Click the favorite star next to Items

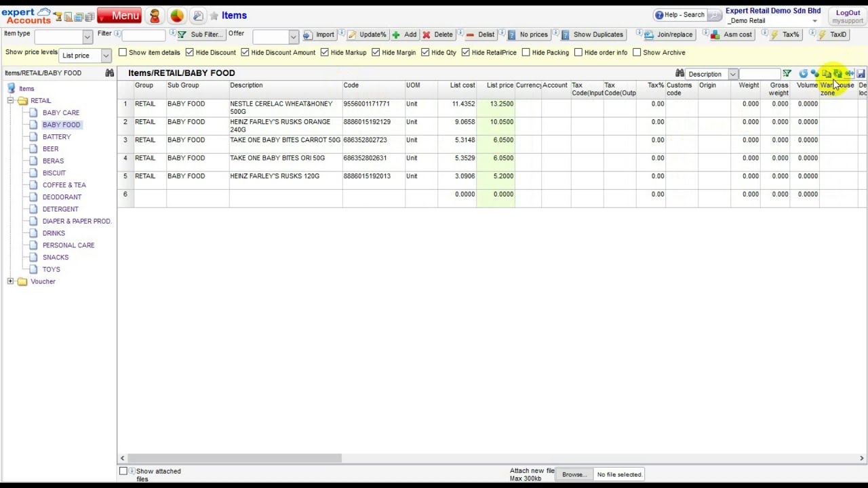(x=214, y=16)
